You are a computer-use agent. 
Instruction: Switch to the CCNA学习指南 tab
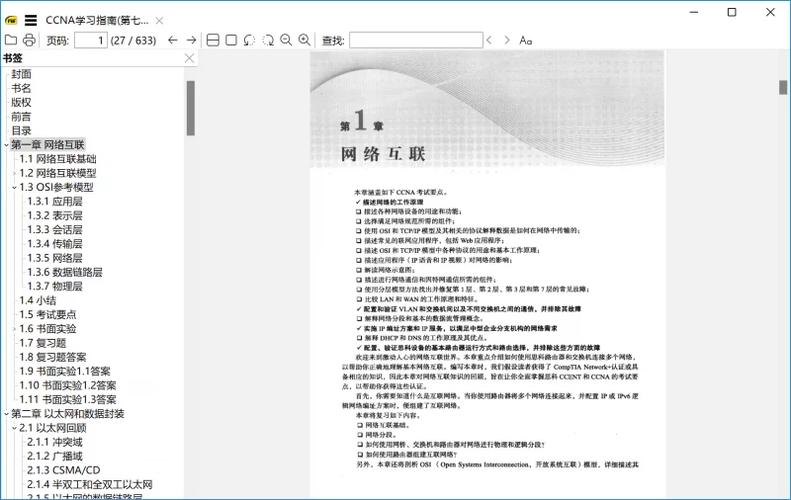(x=97, y=21)
